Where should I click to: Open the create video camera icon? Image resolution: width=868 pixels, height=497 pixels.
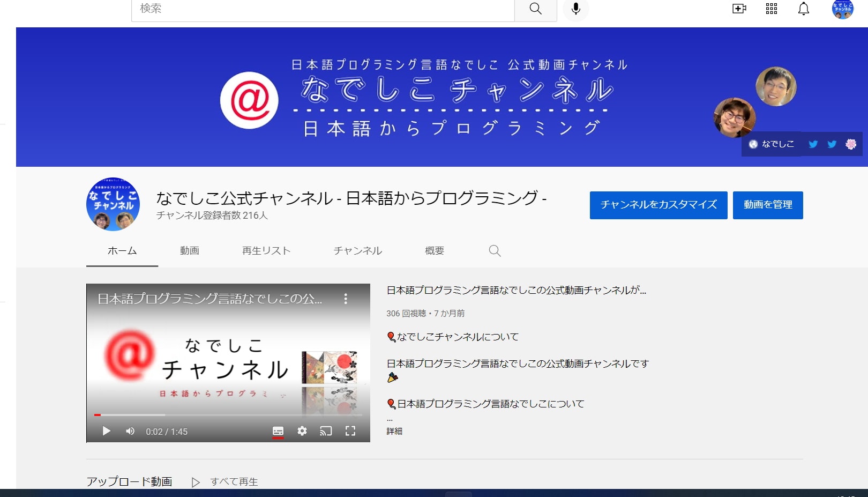point(739,9)
